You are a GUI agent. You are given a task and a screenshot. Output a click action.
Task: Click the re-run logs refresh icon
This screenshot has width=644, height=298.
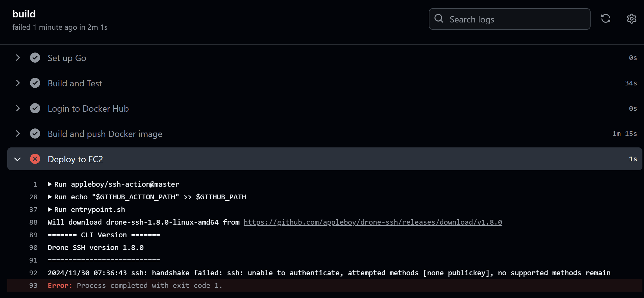click(x=606, y=19)
